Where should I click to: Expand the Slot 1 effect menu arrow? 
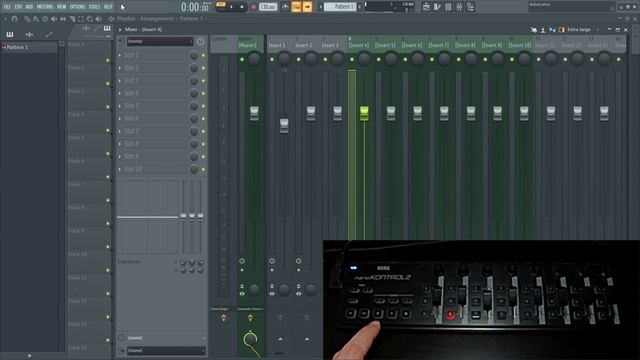coord(120,55)
